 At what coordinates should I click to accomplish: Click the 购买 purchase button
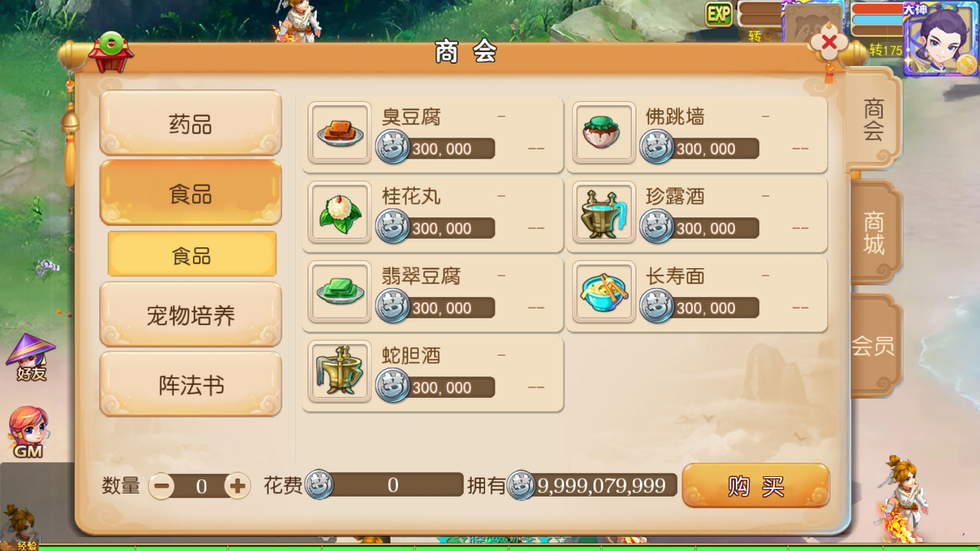pyautogui.click(x=756, y=486)
